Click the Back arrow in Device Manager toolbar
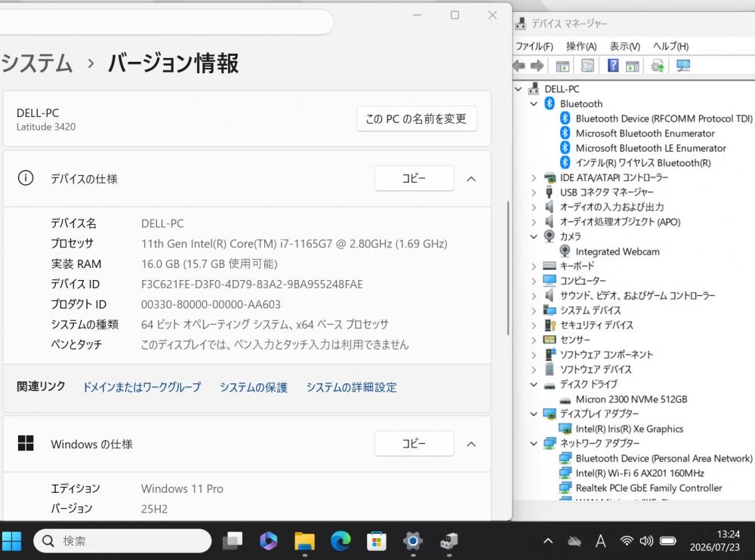Viewport: 755px width, 560px height. point(519,66)
